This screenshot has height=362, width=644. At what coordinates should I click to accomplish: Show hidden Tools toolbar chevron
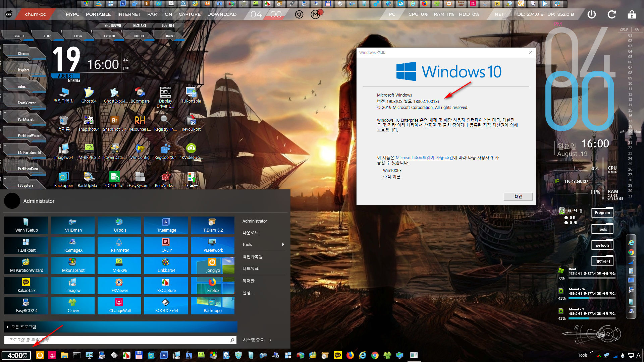point(591,352)
